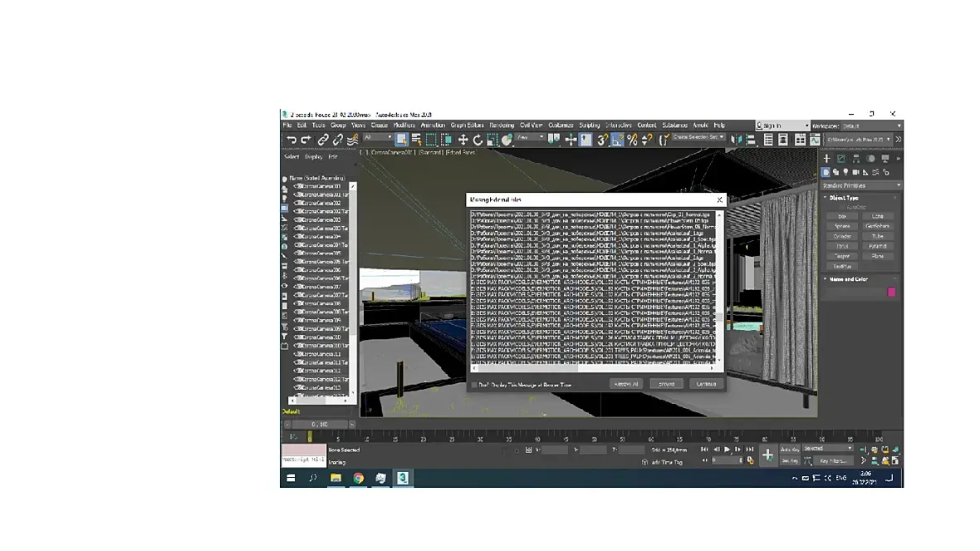Toggle the Auto Key button

(789, 449)
